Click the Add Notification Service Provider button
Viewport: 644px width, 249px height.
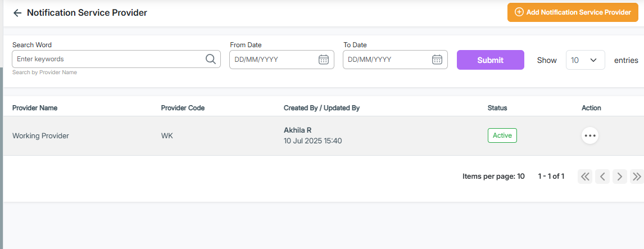coord(573,12)
